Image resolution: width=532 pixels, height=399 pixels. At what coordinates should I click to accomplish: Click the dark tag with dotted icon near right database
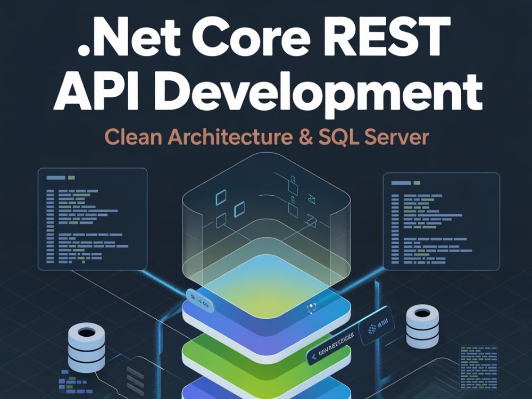[377, 326]
